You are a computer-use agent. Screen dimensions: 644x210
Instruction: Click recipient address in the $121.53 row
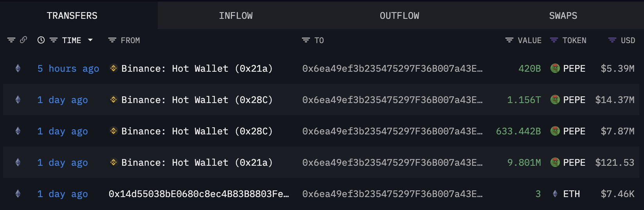(x=392, y=163)
